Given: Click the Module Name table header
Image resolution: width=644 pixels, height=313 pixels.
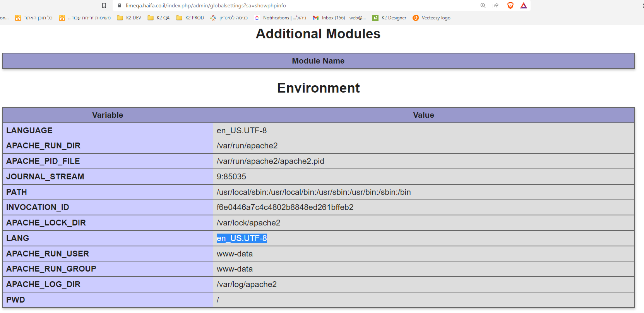Looking at the screenshot, I should (x=318, y=61).
